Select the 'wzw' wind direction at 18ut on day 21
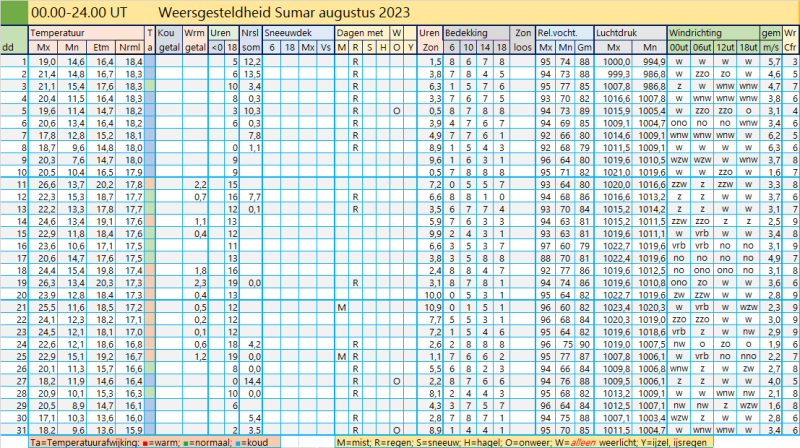Viewport: 800px width, 448px height. click(748, 308)
